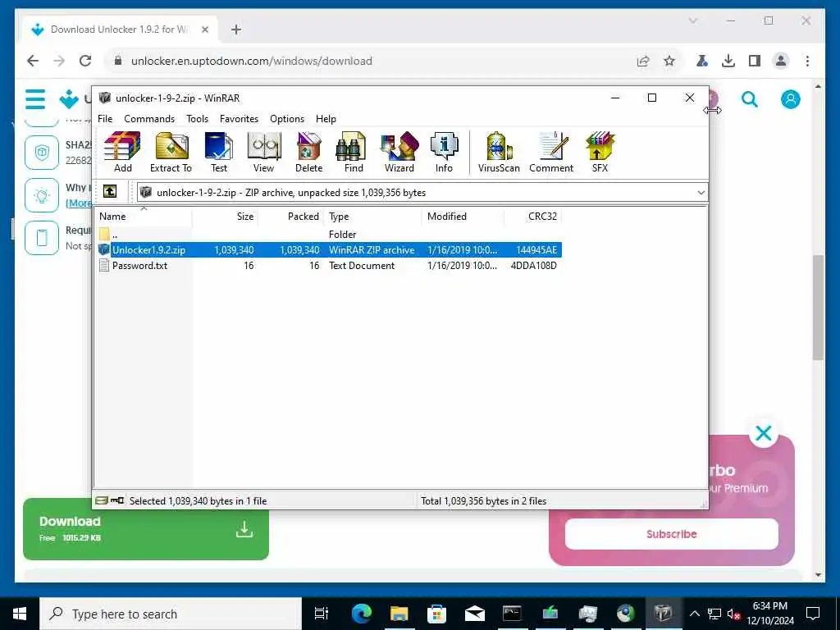
Task: Select the parent folder '..' row
Action: coord(330,234)
